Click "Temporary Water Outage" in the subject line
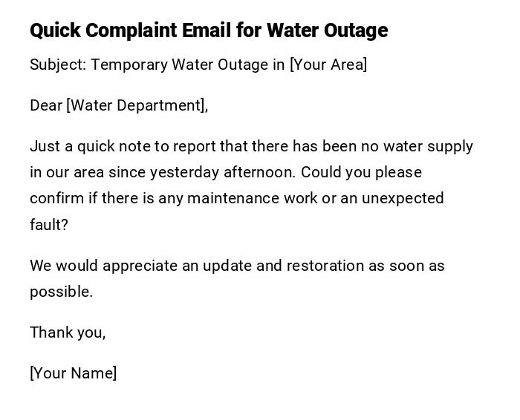This screenshot has height=420, width=520. point(179,65)
